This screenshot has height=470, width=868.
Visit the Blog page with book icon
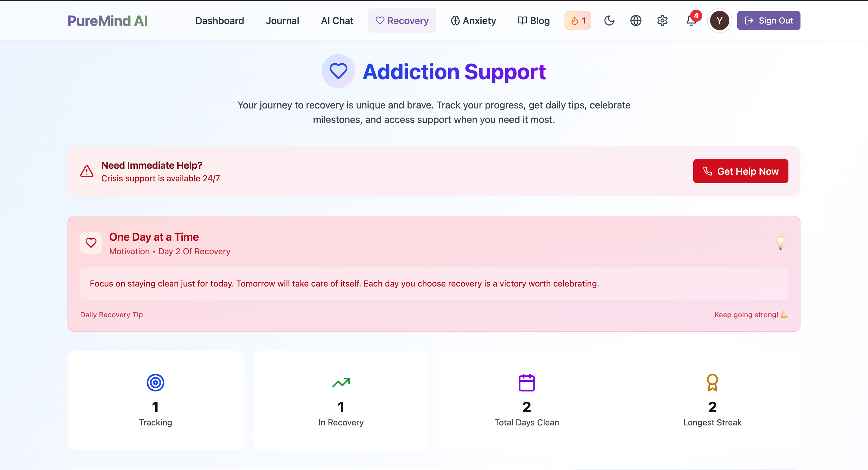[x=534, y=20]
